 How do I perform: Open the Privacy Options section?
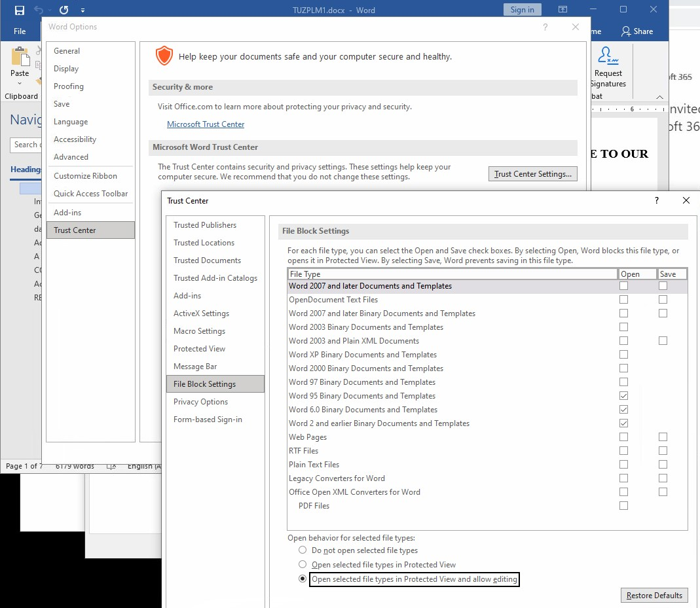point(215,402)
